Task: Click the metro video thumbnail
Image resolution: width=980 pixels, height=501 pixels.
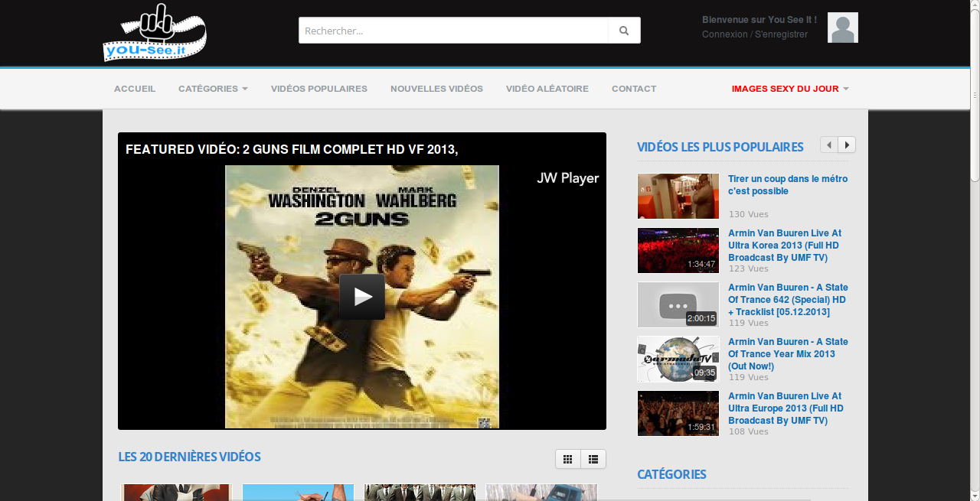Action: [678, 197]
